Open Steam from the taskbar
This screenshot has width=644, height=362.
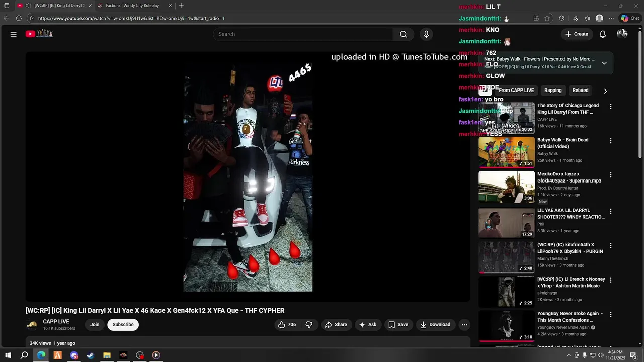pyautogui.click(x=91, y=355)
